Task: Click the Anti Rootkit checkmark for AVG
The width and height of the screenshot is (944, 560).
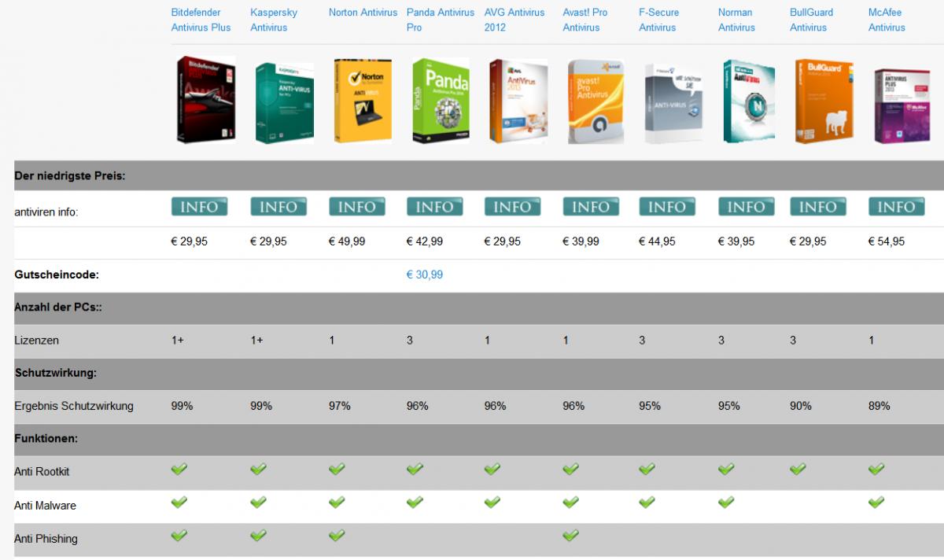Action: pyautogui.click(x=492, y=469)
